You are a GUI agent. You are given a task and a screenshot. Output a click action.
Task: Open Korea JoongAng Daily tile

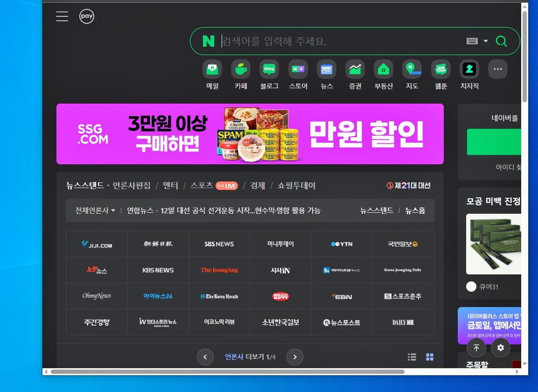point(403,270)
